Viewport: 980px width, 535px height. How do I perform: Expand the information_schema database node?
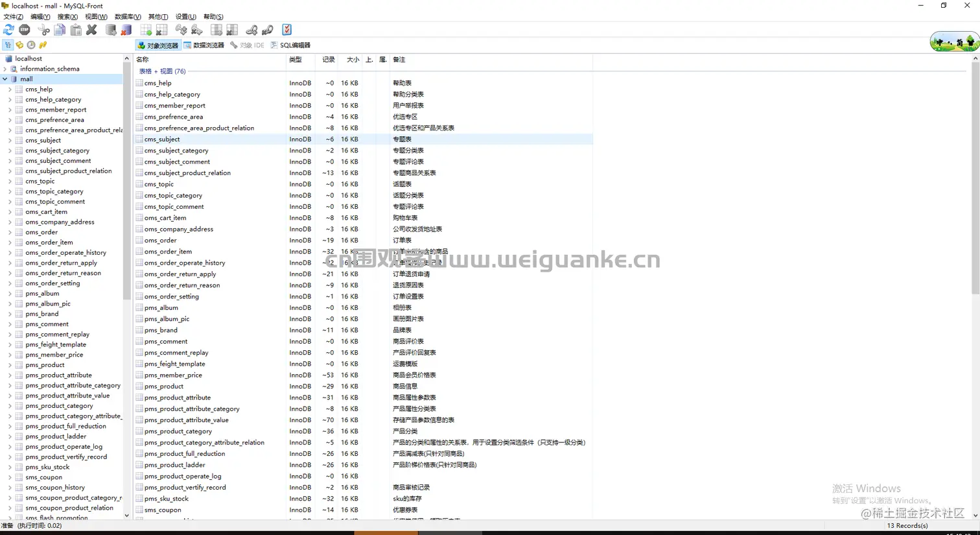5,69
